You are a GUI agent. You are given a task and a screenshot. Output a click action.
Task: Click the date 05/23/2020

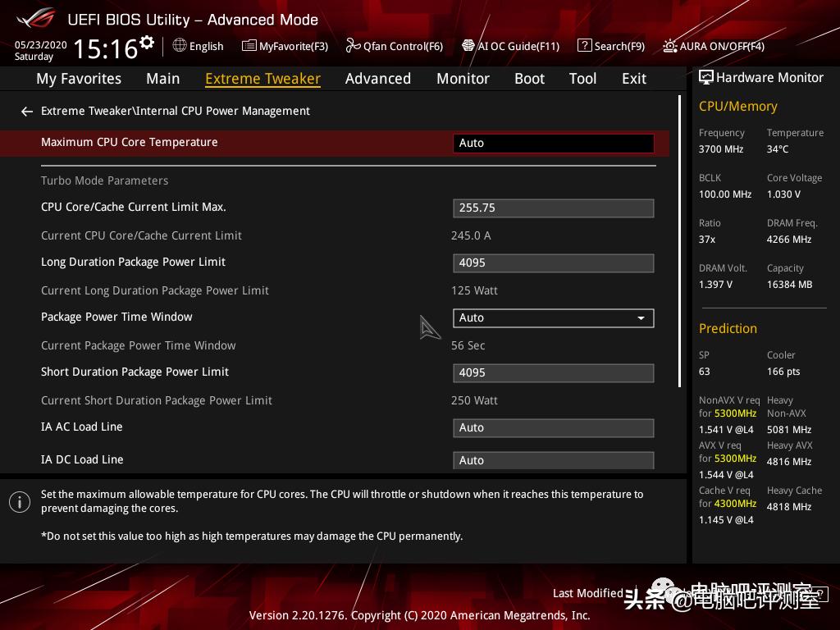(41, 45)
